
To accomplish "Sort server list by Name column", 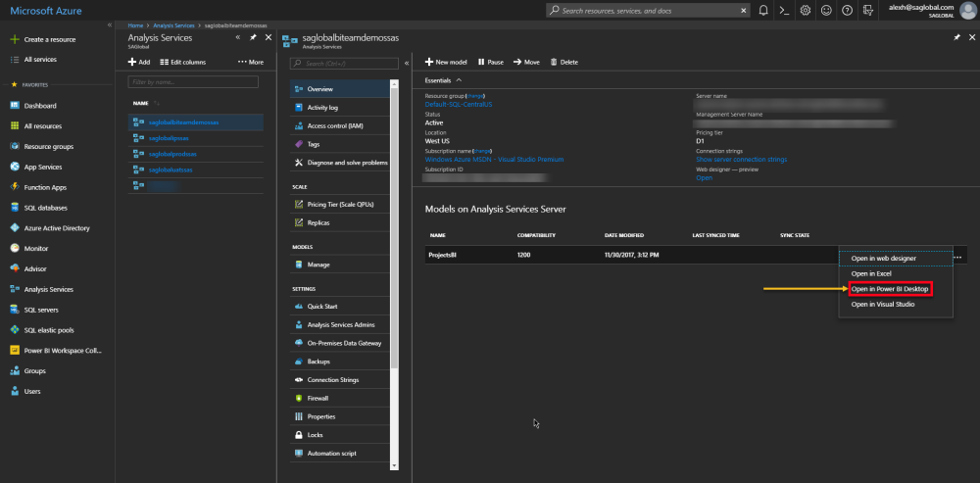I will [141, 103].
